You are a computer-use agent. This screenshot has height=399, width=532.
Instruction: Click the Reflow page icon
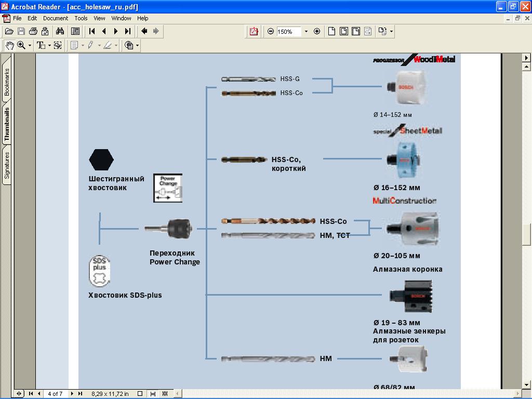coord(368,32)
